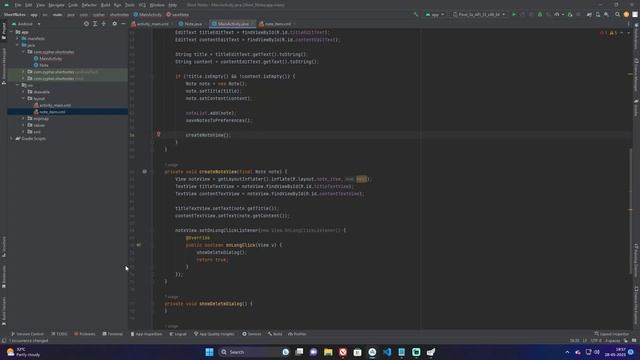The width and height of the screenshot is (640, 360).
Task: Collapse the layout folder
Action: [x=24, y=98]
